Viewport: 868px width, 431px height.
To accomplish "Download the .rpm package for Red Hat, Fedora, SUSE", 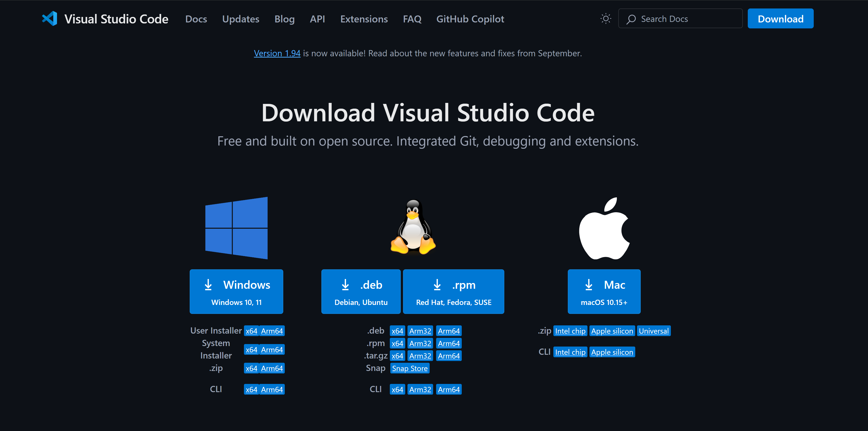I will click(x=454, y=291).
